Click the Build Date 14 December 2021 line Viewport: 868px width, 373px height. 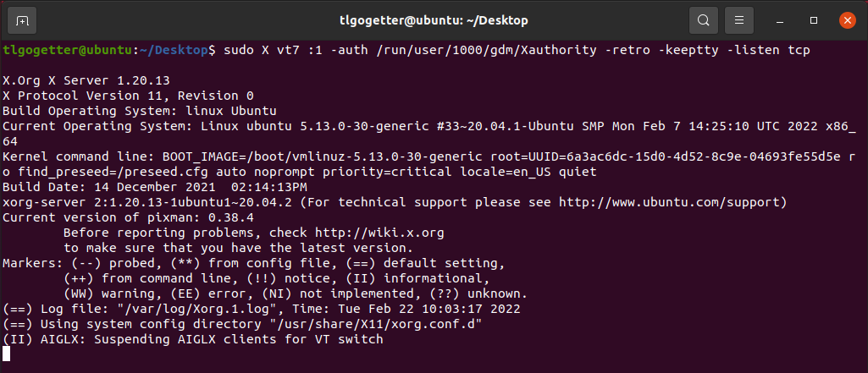coord(155,187)
